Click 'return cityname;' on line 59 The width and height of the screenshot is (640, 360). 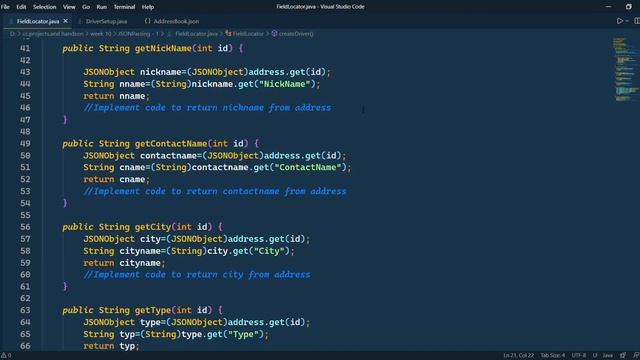(124, 263)
